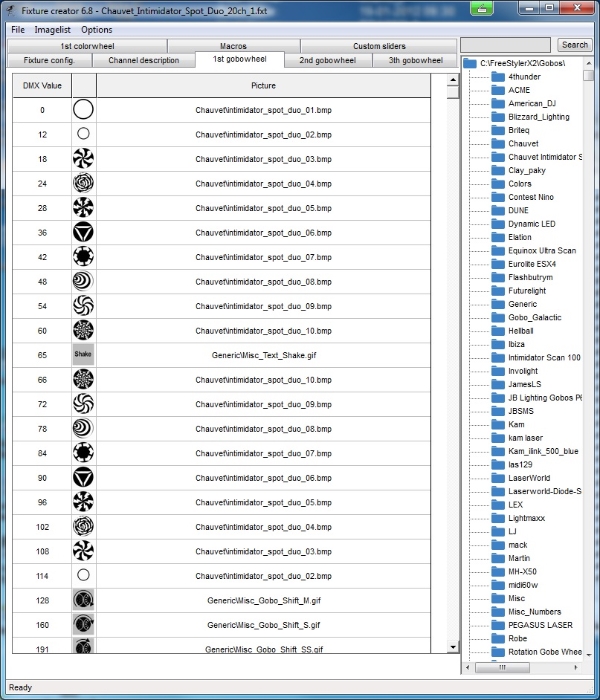Click the search text input field
This screenshot has height=700, width=600.
[507, 44]
